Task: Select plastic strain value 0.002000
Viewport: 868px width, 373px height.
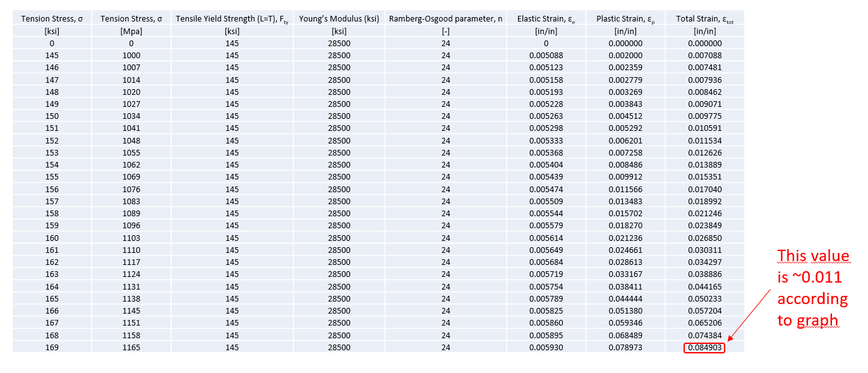Action: pyautogui.click(x=625, y=56)
